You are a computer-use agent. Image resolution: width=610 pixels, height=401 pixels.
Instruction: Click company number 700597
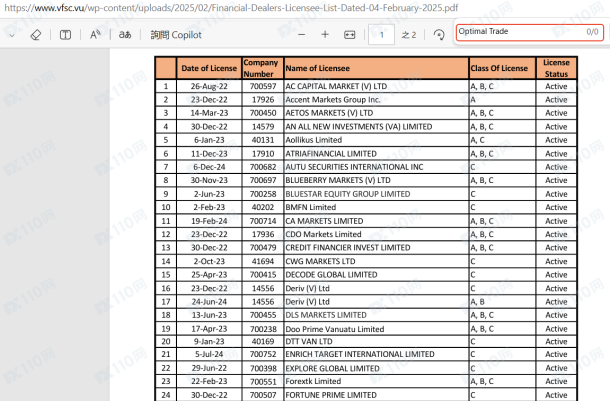tap(263, 86)
